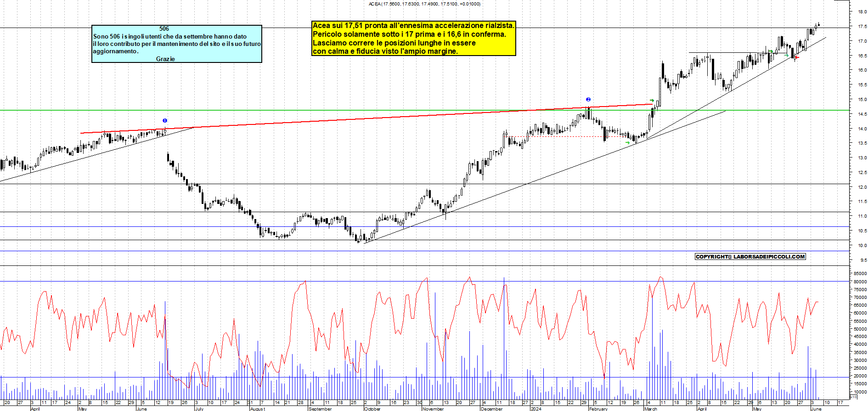This screenshot has height=411, width=868.
Task: Click the August label on time axis
Action: pyautogui.click(x=257, y=409)
